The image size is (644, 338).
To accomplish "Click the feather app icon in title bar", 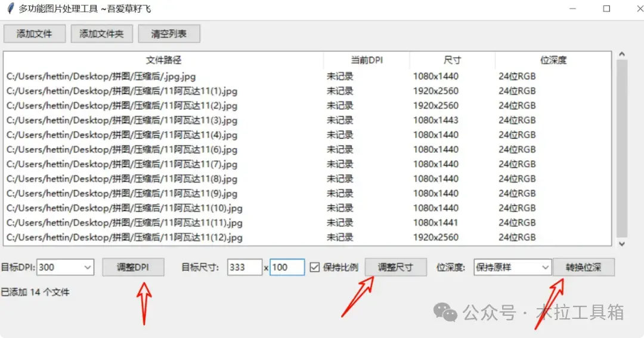I will [x=11, y=8].
